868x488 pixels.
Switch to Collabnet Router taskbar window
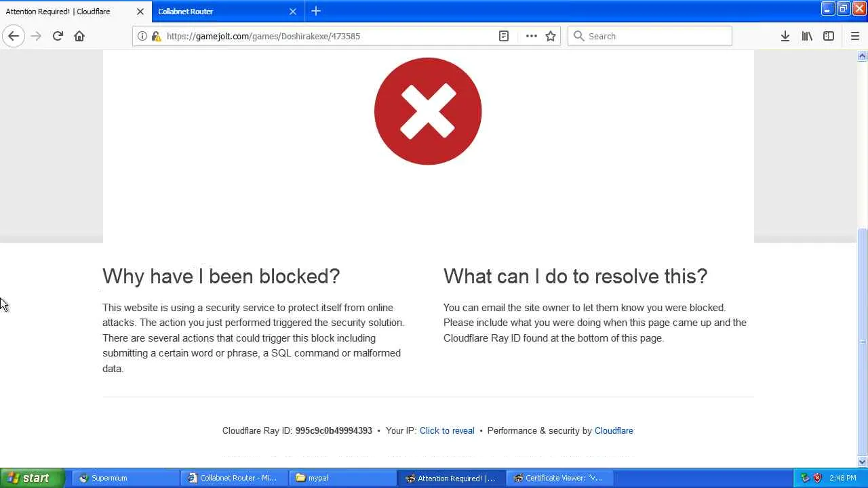pos(235,478)
